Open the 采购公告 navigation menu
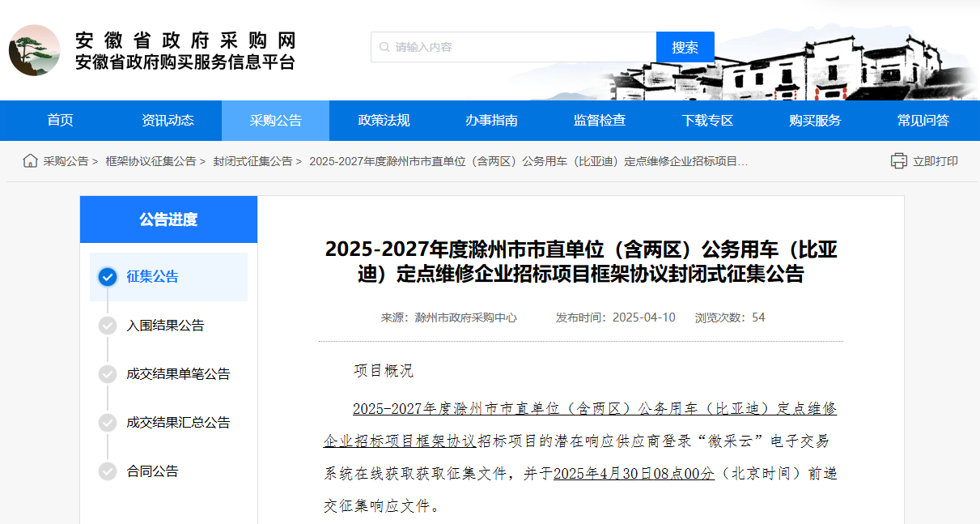Viewport: 980px width, 524px height. pyautogui.click(x=275, y=120)
